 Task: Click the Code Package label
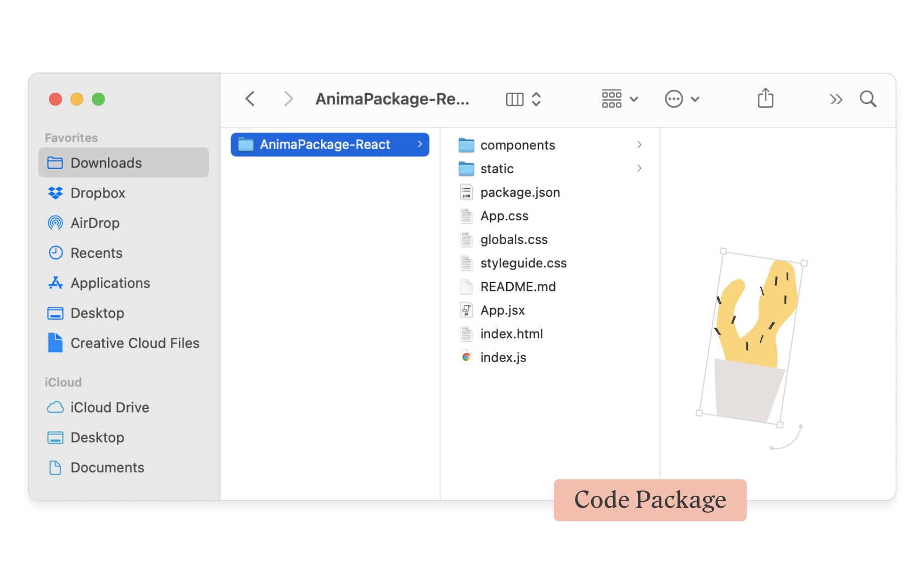650,500
